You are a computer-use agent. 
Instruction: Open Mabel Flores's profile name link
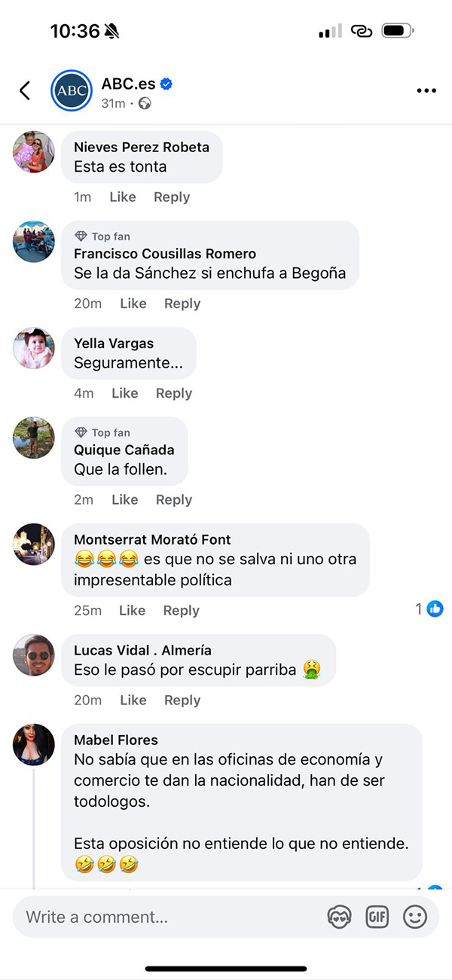point(116,740)
